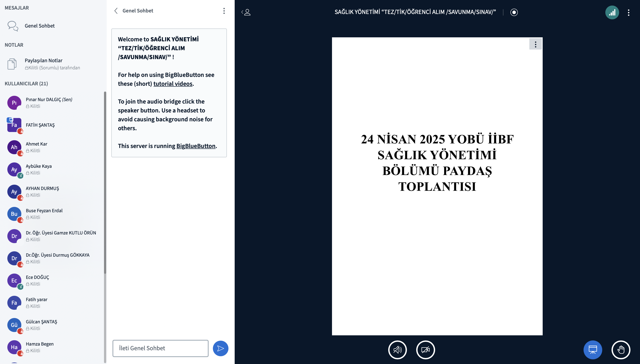Click Ece DOĞUÇ's avatar

coord(14,280)
